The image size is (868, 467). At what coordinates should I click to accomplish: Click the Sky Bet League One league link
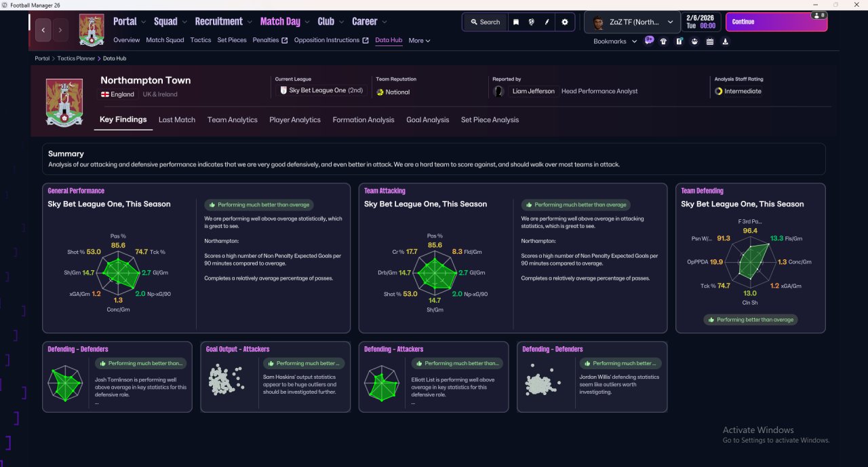point(317,90)
